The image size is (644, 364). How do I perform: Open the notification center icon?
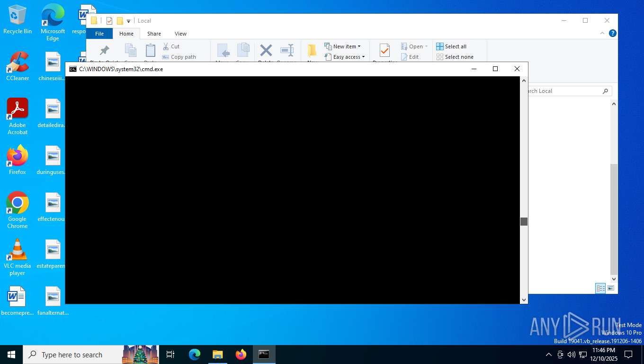click(628, 355)
